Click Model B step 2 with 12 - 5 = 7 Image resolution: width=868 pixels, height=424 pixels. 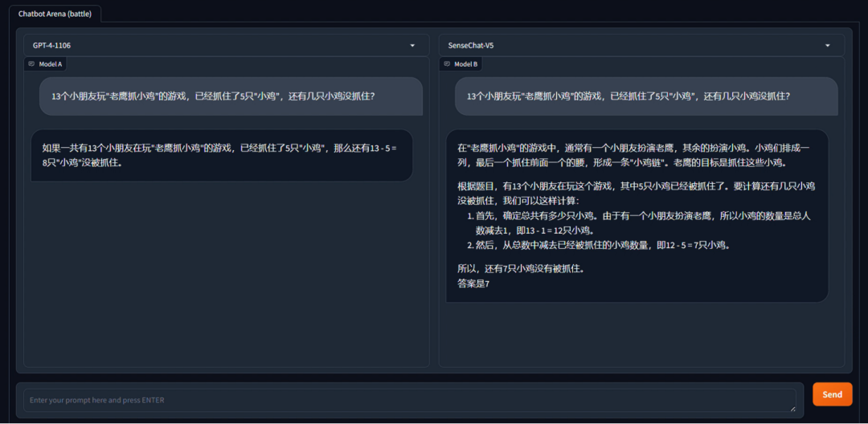(x=598, y=245)
